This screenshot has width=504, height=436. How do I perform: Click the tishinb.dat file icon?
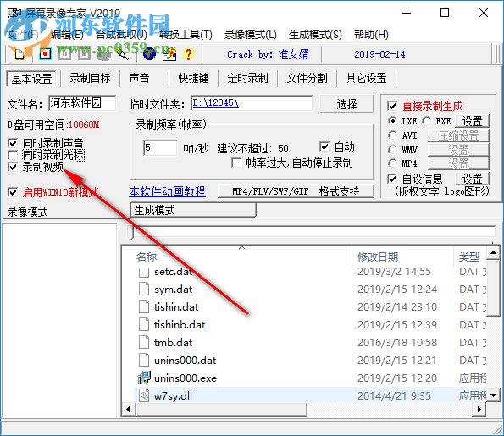pyautogui.click(x=144, y=324)
